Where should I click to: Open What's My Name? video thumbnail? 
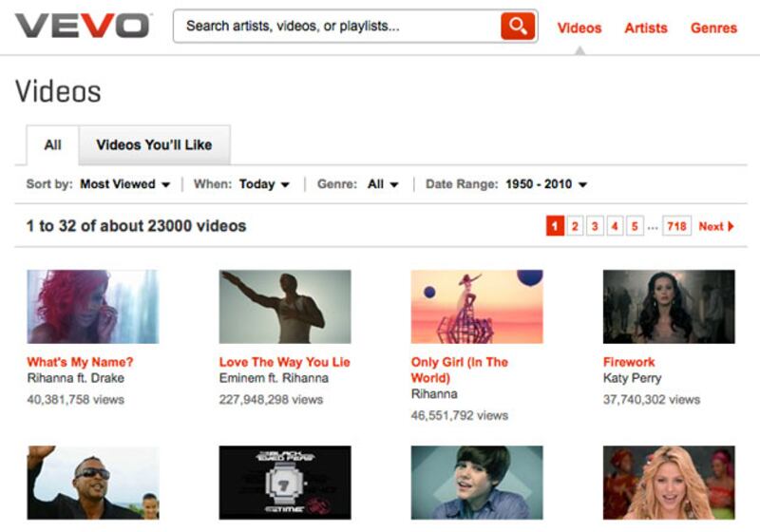tap(93, 307)
